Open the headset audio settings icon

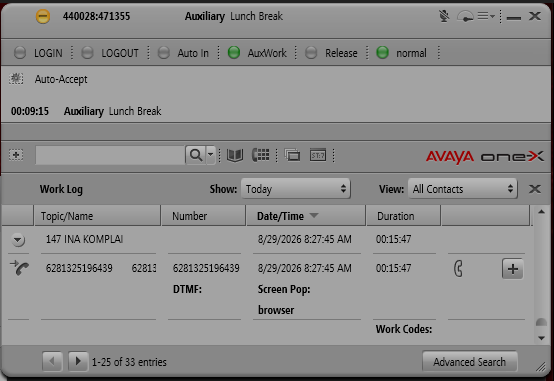465,16
